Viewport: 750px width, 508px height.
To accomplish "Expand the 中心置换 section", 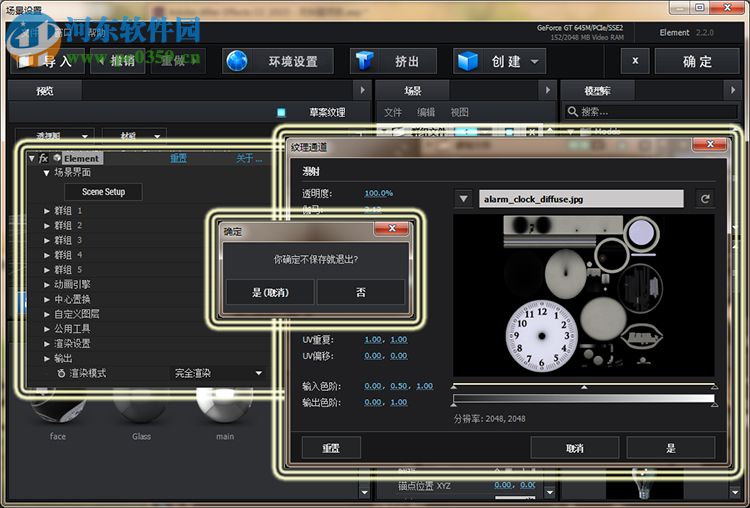I will [46, 299].
